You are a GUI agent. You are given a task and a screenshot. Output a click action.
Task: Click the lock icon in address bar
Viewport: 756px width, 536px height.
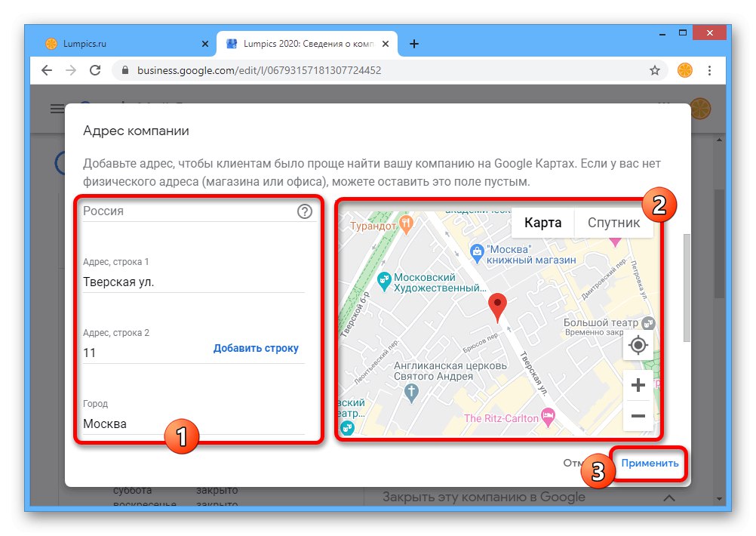click(x=125, y=70)
